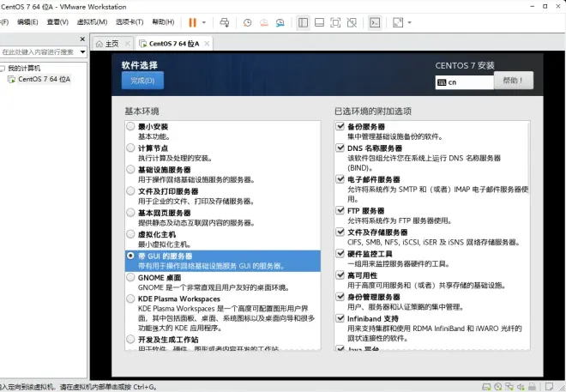Viewport: 566px width, 392px height.
Task: Open the stretch display dropdown arrow
Action: coord(409,23)
